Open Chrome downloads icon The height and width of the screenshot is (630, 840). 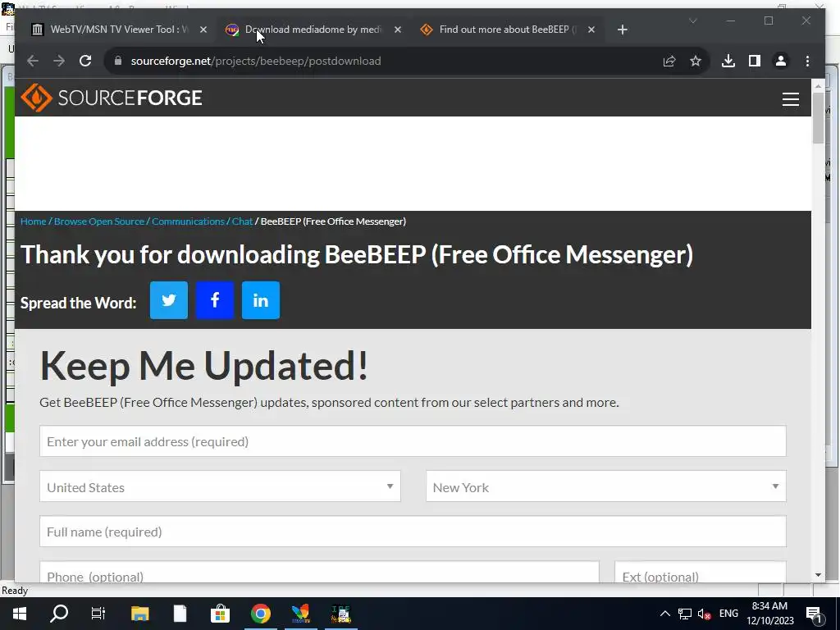click(x=728, y=61)
